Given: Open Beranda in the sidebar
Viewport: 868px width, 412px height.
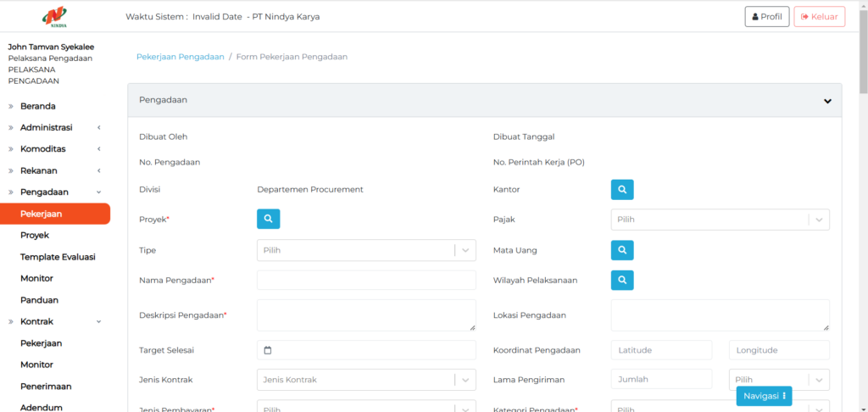Looking at the screenshot, I should click(x=38, y=106).
